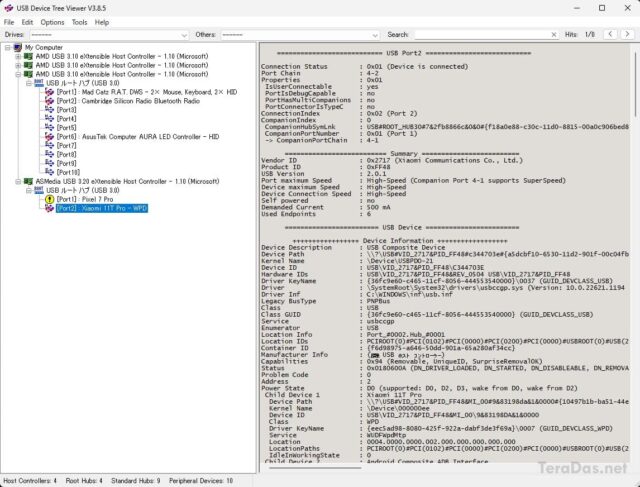
Task: Expand the first AMD USB 3.10 host controller
Action: coord(18,56)
